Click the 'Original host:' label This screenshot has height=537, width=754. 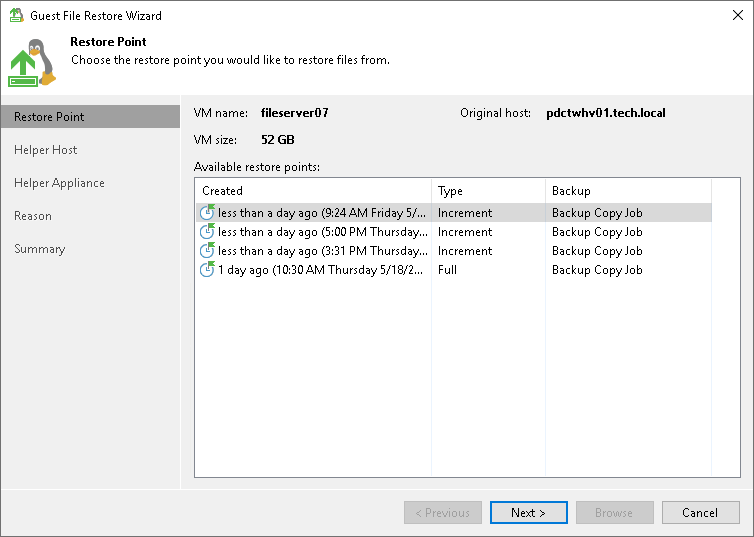[495, 113]
